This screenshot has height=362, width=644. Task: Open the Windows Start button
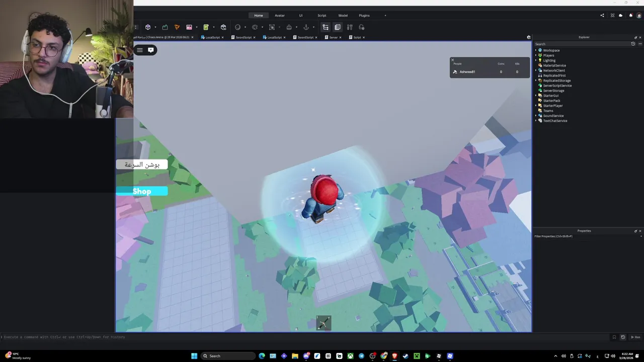(194, 356)
